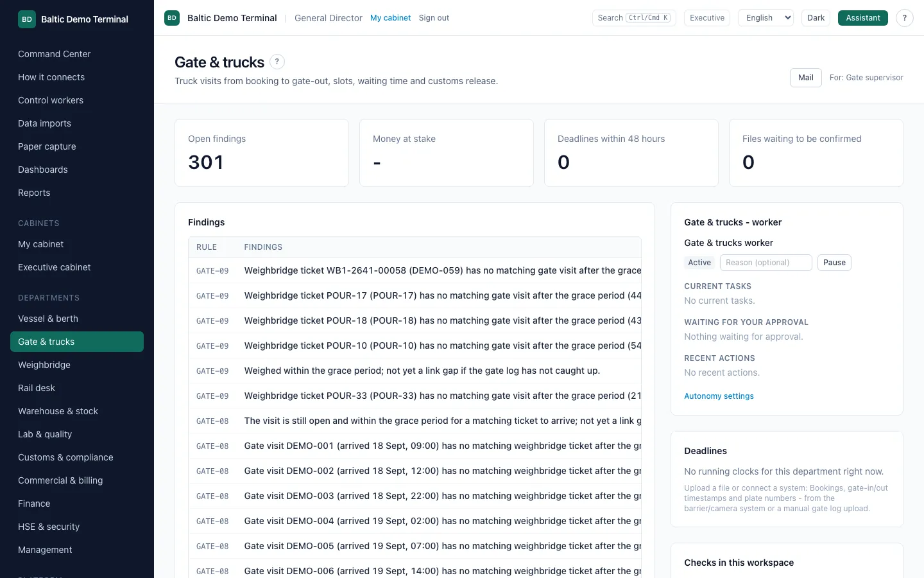Click the Search box with Ctrl/Cmd K
924x578 pixels.
(x=634, y=18)
